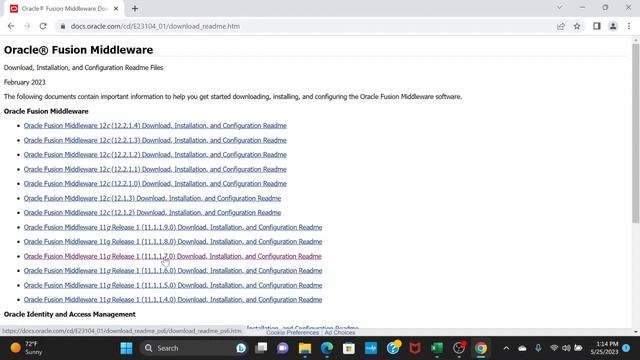Screen dimensions: 640x360
Task: Open File Explorer from taskbar
Action: tap(305, 348)
